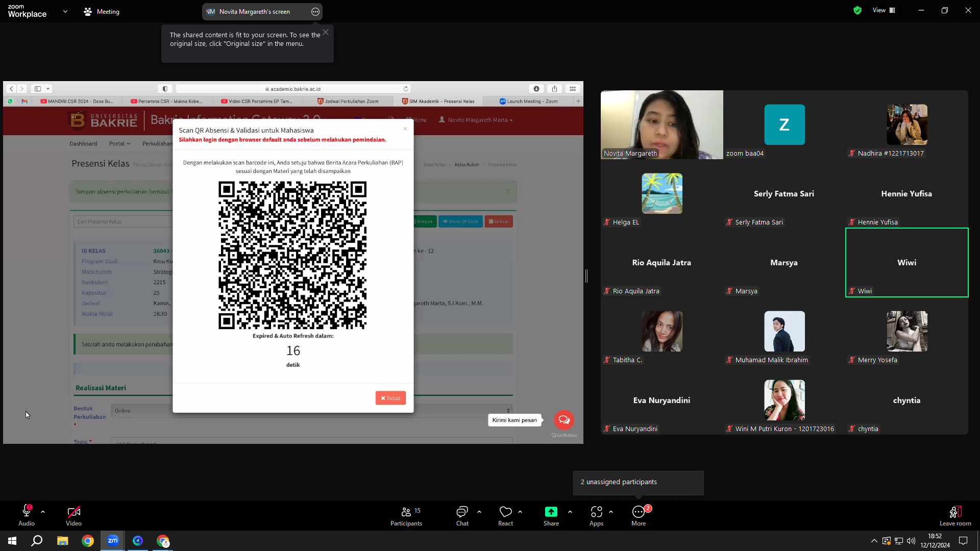Switch to MANDIRI CSR 2024 browser tab

[x=77, y=102]
